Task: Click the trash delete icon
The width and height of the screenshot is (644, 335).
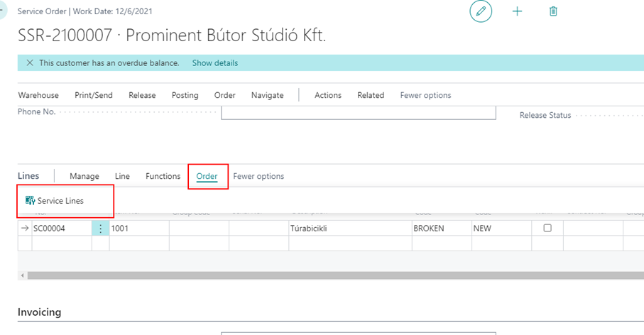Action: 553,11
